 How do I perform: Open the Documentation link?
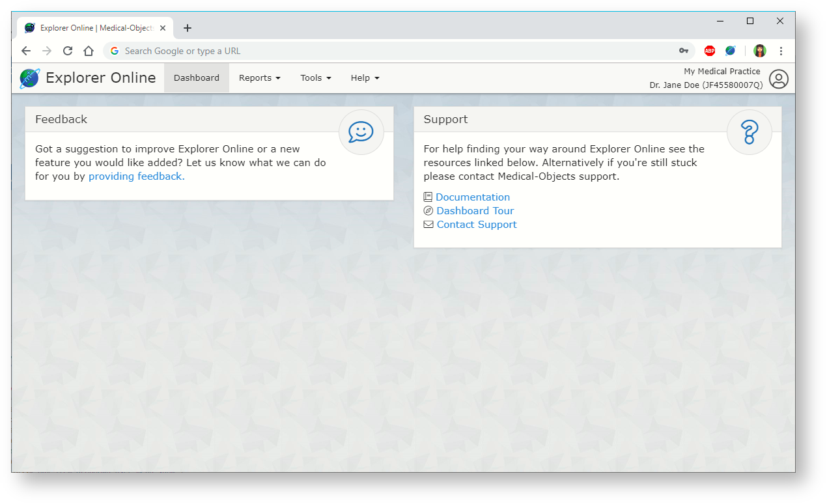click(472, 197)
